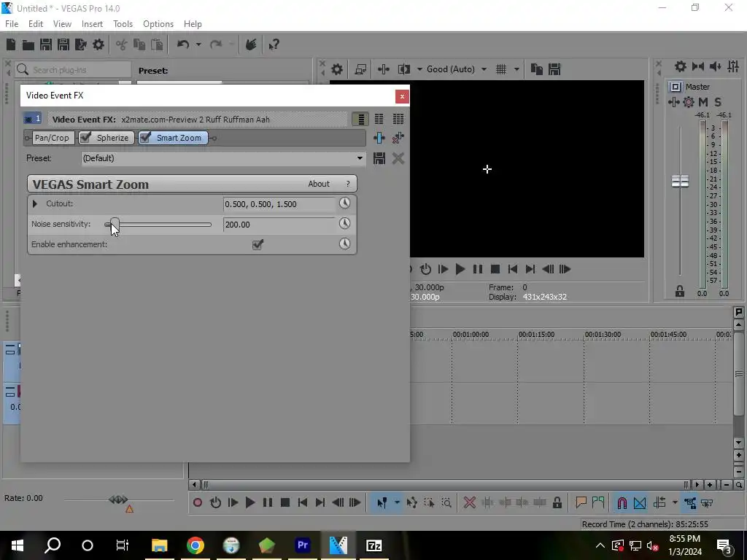Delete the current Smart Zoom preset
Viewport: 747px width, 560px height.
[x=398, y=158]
